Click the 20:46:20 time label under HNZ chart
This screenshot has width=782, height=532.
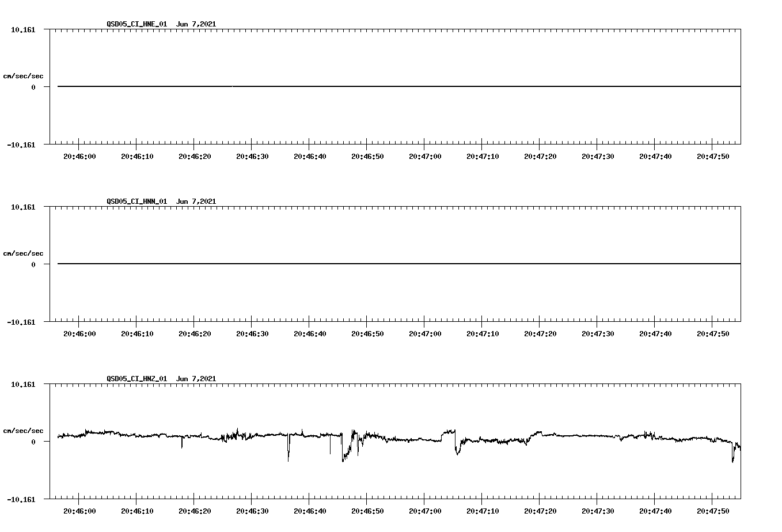(x=195, y=511)
